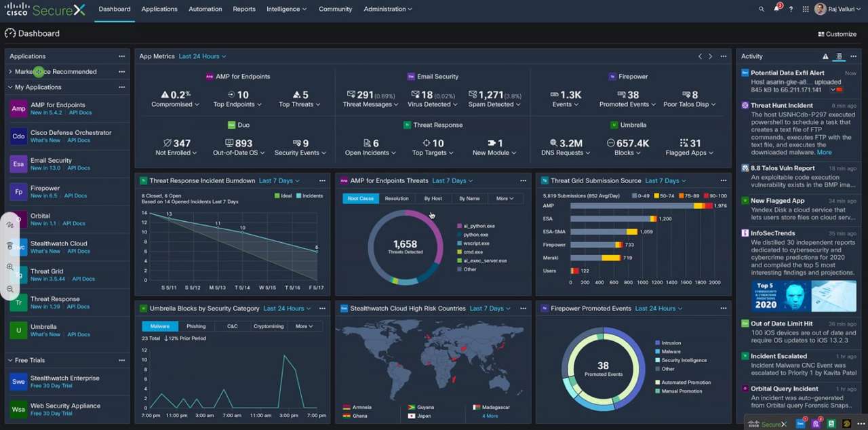This screenshot has width=868, height=430.
Task: Open the apps grid launcher icon
Action: pos(805,9)
